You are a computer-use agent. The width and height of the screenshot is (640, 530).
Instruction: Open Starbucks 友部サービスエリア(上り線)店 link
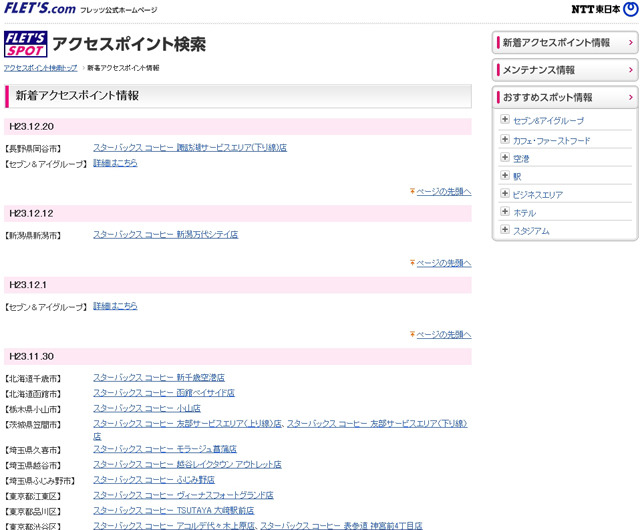pyautogui.click(x=187, y=423)
